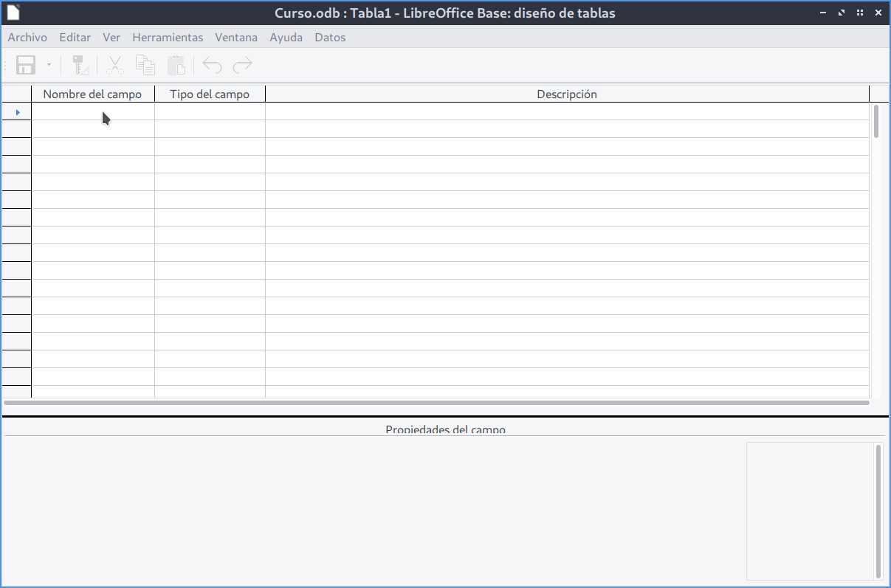This screenshot has width=891, height=588.
Task: Save the table design
Action: (25, 65)
